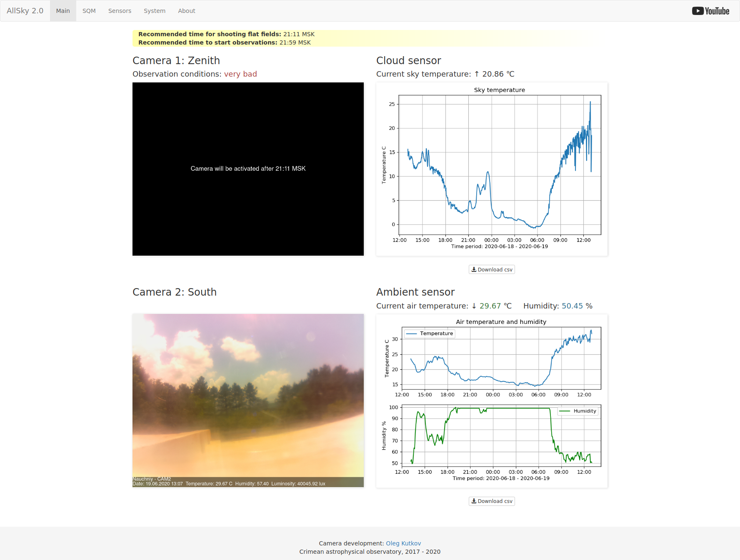Download csv for the ambient sensor chart
Screen dimensions: 740x560
[492, 501]
